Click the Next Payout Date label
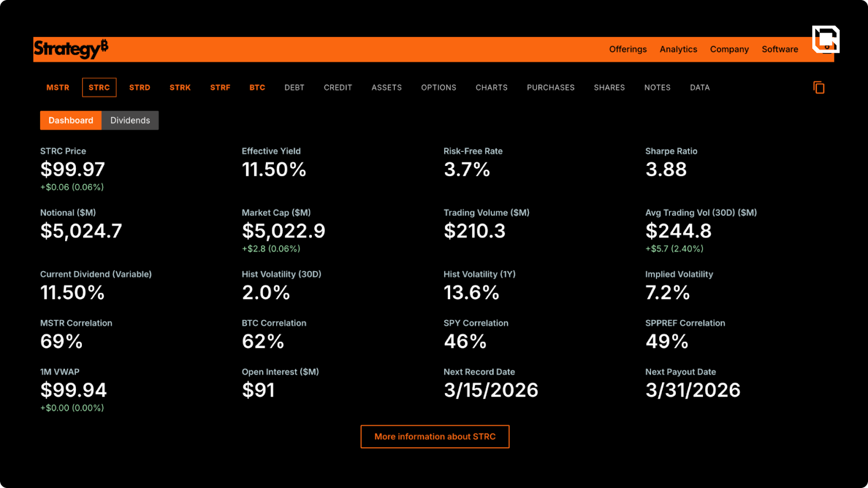Viewport: 868px width, 488px height. click(681, 372)
